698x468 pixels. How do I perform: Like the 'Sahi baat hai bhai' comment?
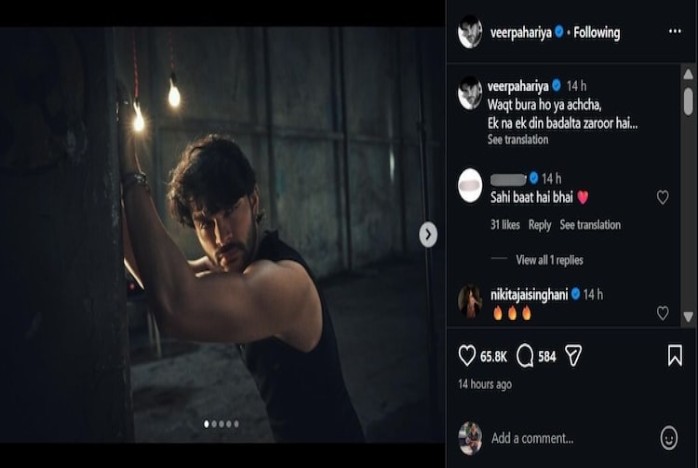pos(662,198)
